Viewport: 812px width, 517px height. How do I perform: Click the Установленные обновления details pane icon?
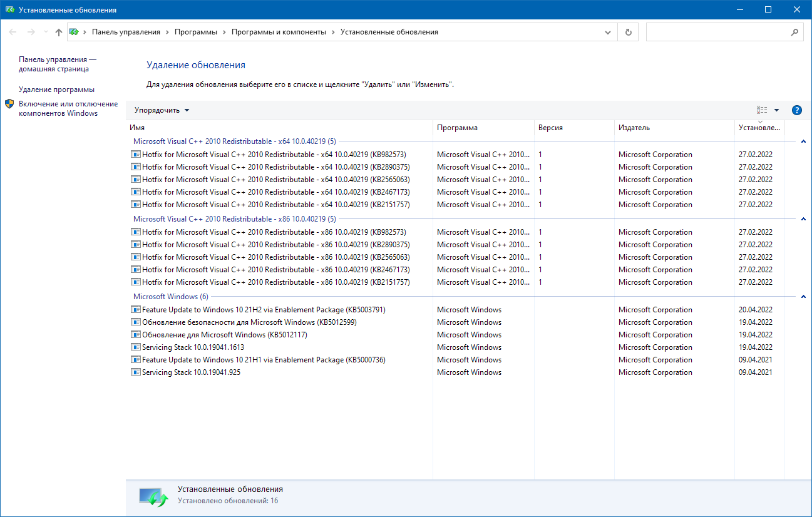pyautogui.click(x=154, y=497)
